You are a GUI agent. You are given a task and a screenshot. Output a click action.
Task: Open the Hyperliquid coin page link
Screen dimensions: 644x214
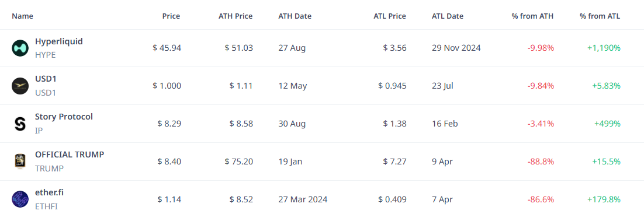[59, 41]
